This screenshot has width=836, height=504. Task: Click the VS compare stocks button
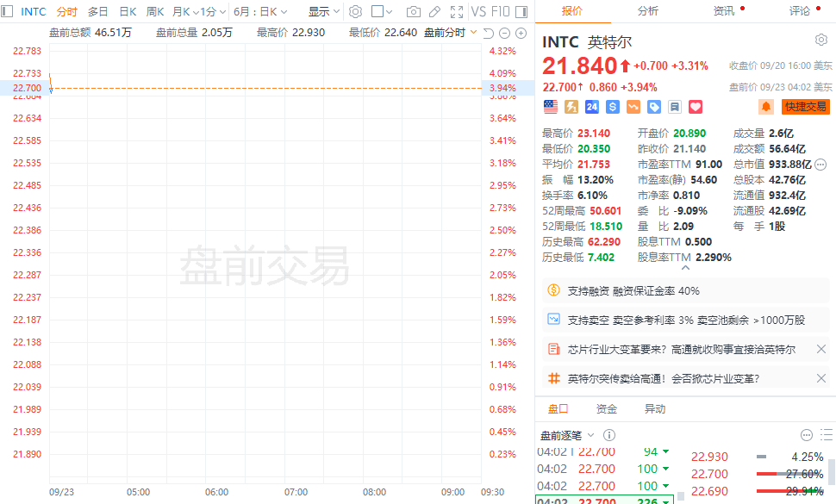(x=478, y=12)
